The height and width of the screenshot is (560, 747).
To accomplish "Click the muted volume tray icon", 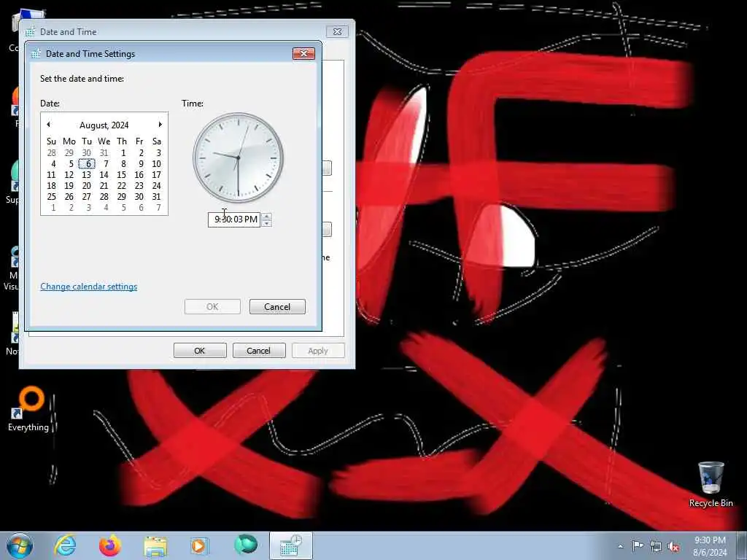I will tap(673, 547).
